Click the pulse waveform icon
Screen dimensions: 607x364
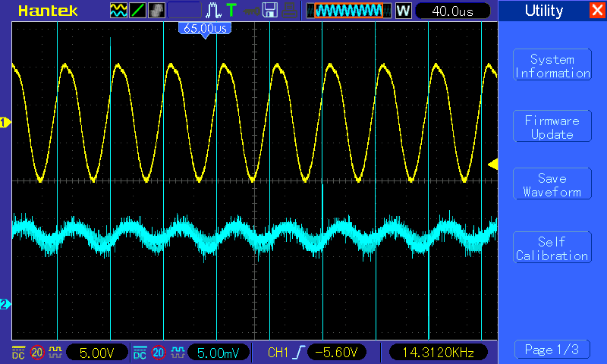click(x=213, y=11)
